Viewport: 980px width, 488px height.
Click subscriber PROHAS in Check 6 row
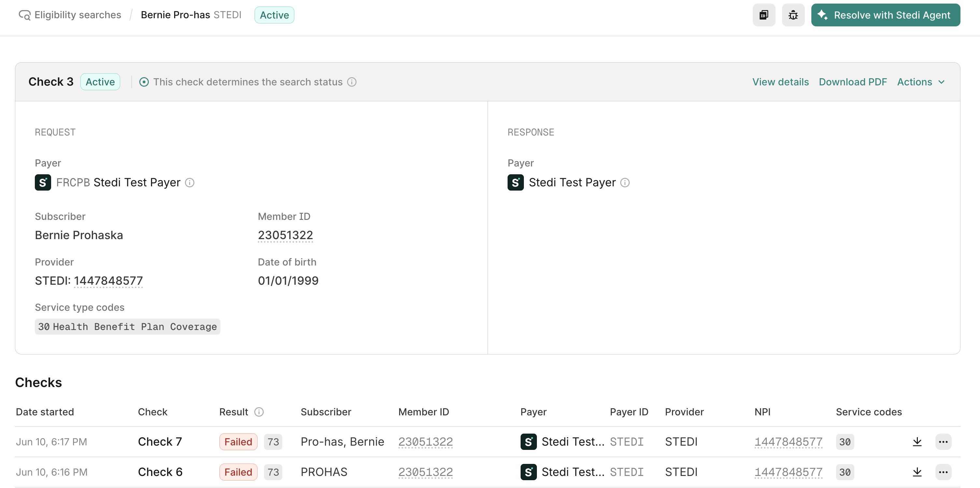(x=324, y=472)
